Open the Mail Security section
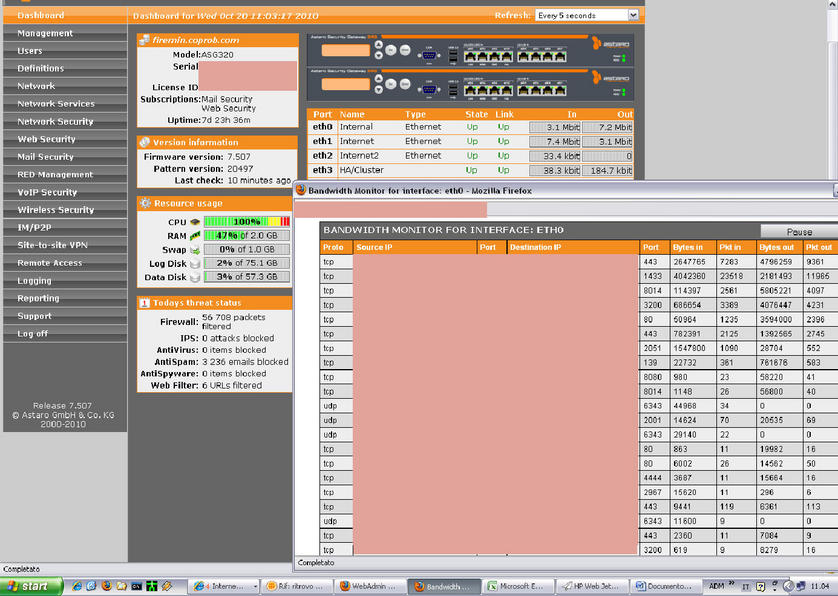 (65, 157)
